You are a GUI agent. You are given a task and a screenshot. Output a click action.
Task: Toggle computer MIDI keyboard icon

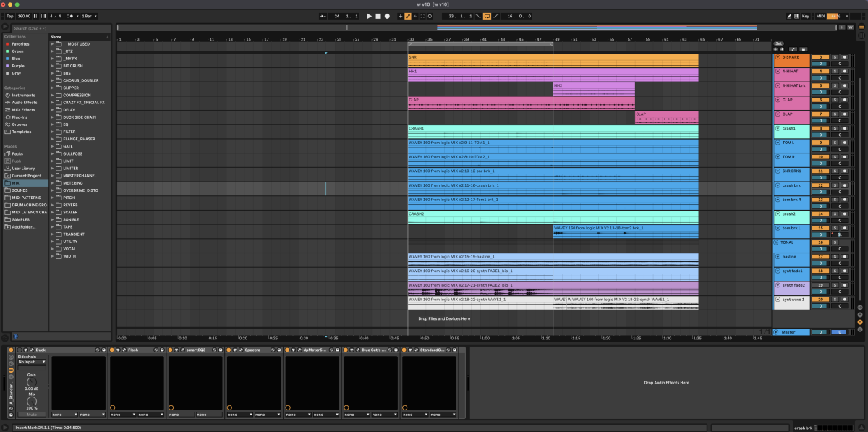[795, 15]
